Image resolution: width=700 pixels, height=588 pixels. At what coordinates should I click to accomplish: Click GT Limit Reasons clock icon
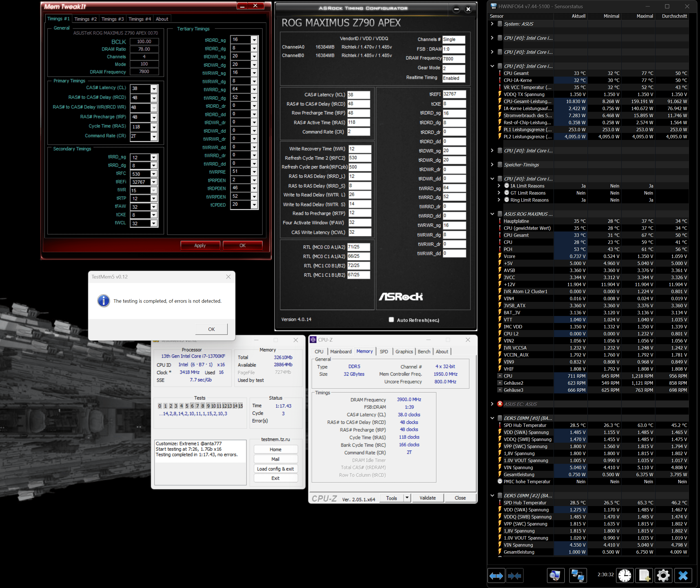pos(507,193)
